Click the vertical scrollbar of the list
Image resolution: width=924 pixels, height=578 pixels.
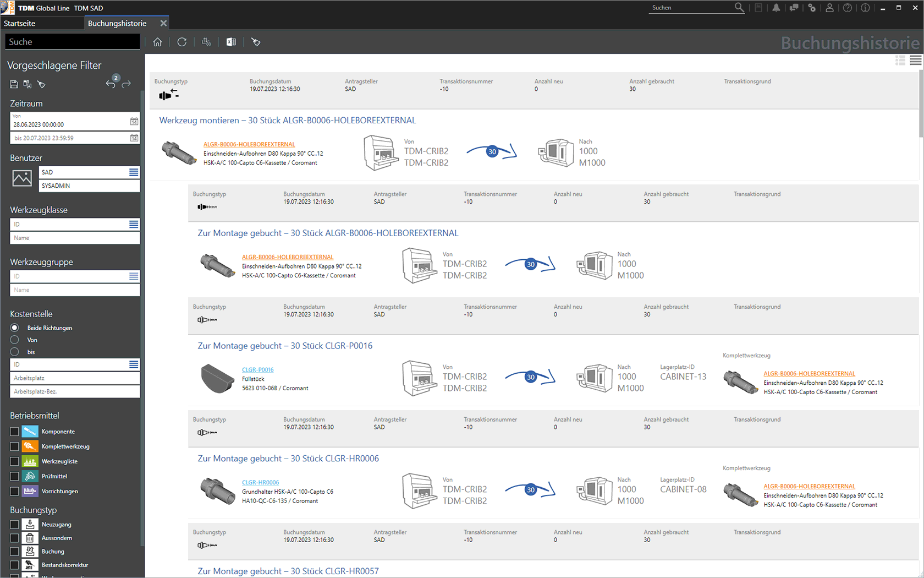tap(921, 103)
